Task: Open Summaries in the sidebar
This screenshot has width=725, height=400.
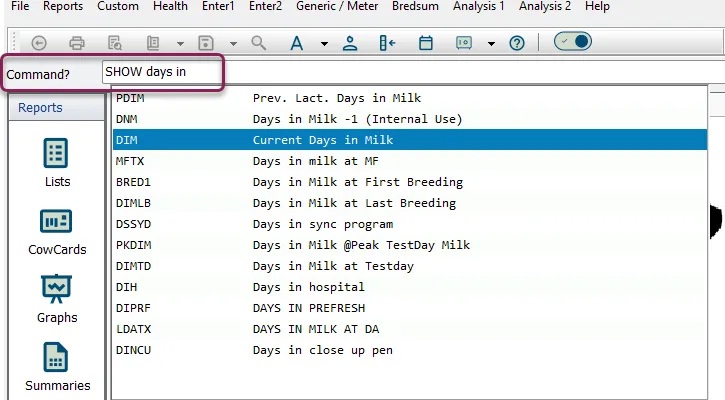Action: (x=57, y=367)
